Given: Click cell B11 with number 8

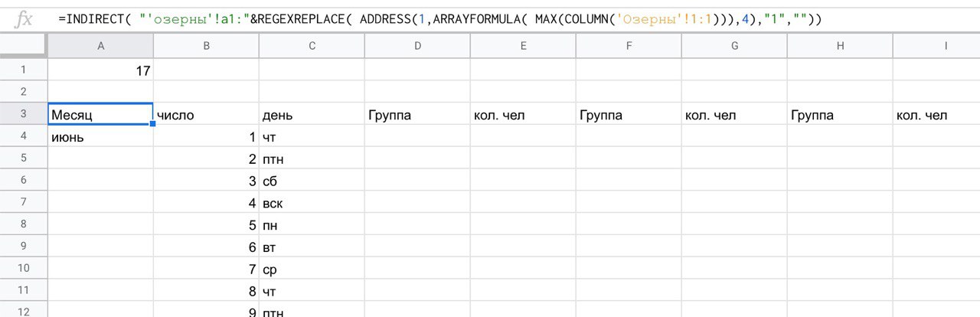Looking at the screenshot, I should [206, 292].
